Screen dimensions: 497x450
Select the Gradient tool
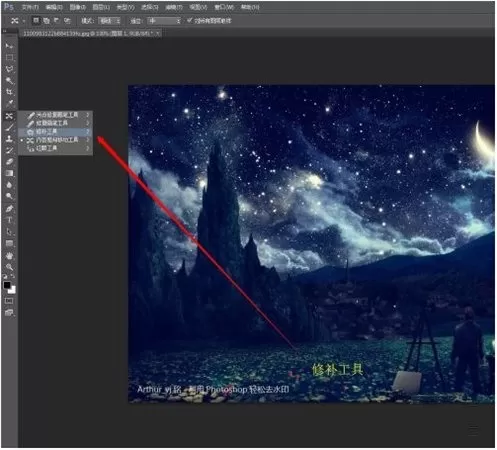(9, 173)
